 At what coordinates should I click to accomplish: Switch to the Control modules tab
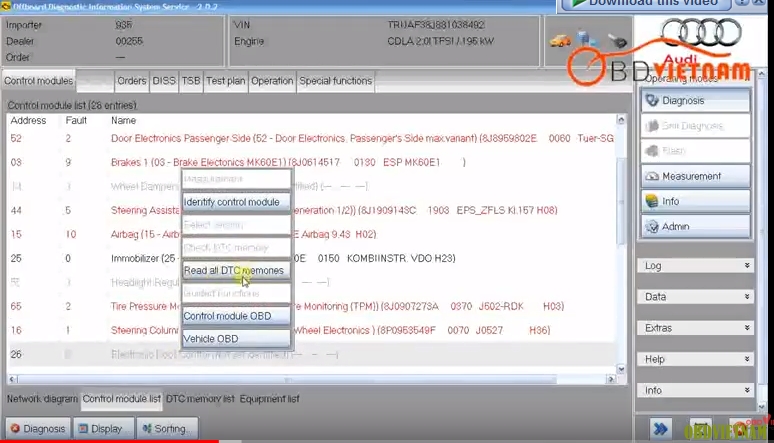pos(39,81)
